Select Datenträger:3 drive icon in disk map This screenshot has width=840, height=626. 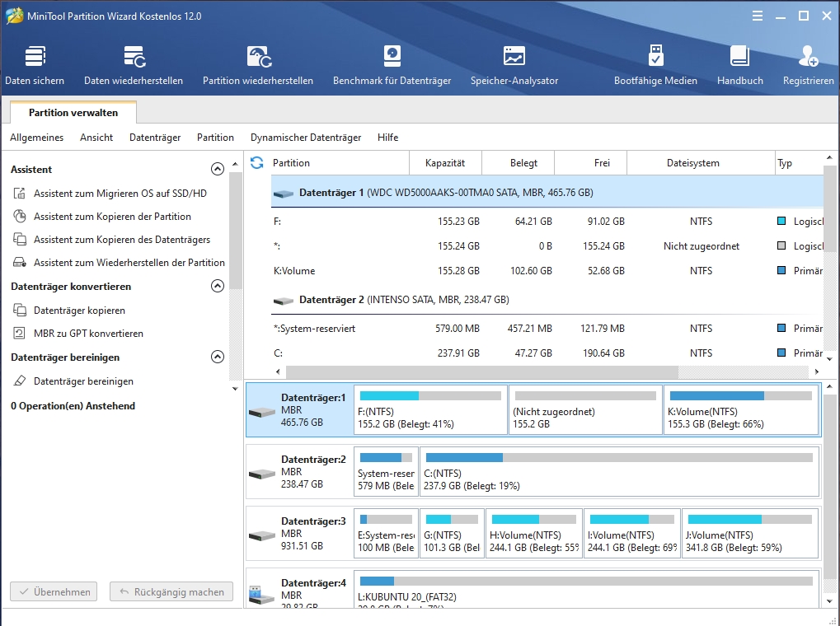[262, 535]
